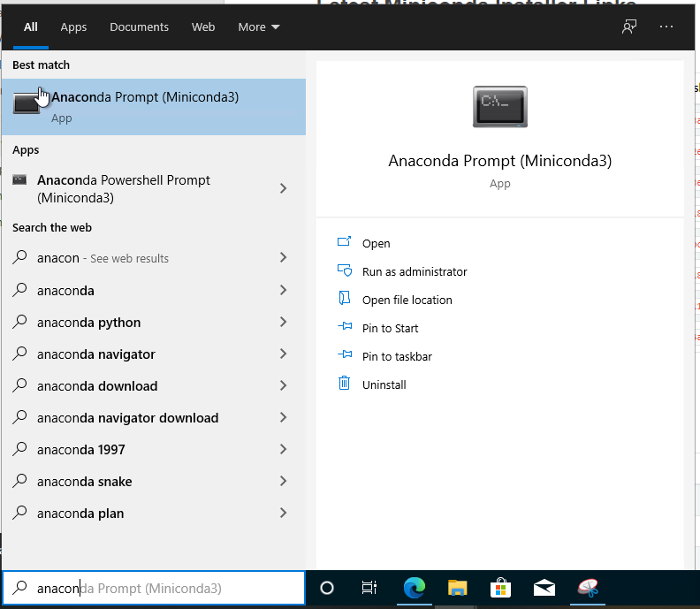Open the three-dot options menu
Viewport: 700px width, 609px height.
[x=666, y=27]
